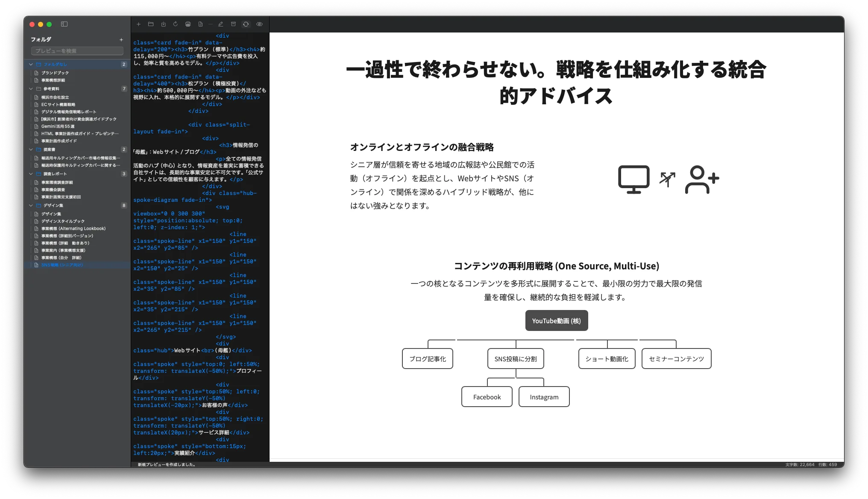Viewport: 868px width, 499px height.
Task: Toggle the crossed-eye preview visibility icon
Action: coord(259,24)
